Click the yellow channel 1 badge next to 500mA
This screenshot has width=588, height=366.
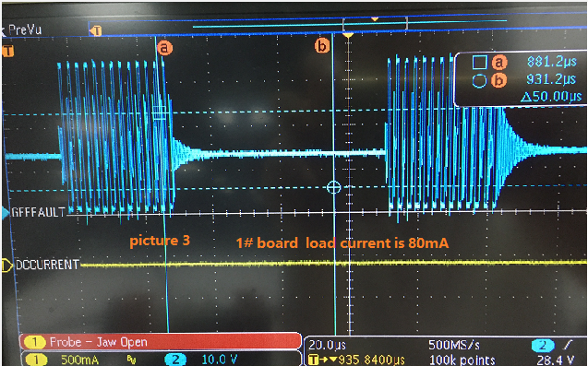[36, 360]
